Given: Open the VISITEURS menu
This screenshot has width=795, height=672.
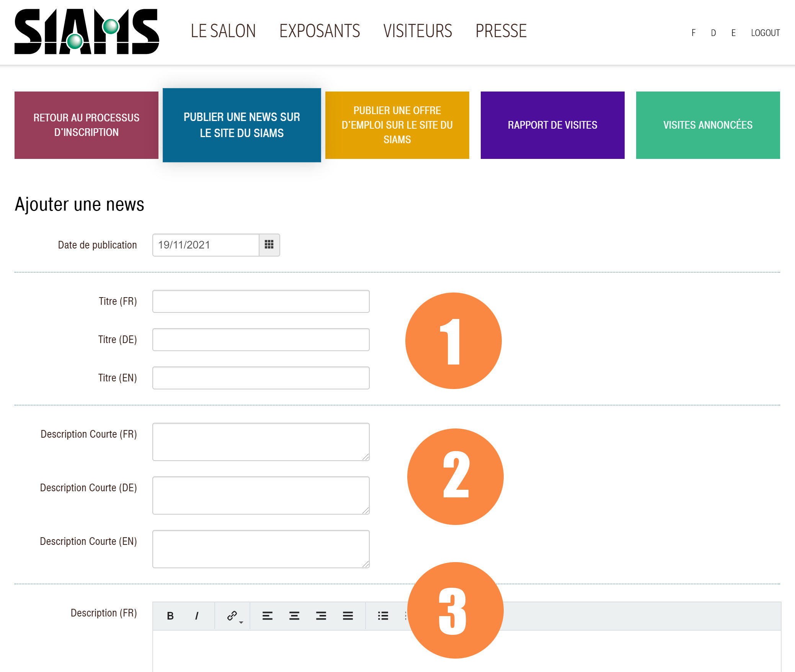Looking at the screenshot, I should click(418, 31).
